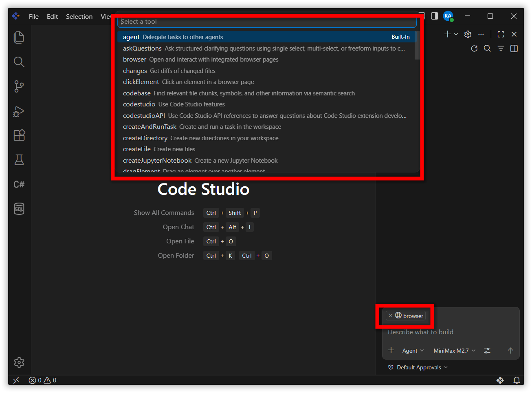Open the MiniMax M2.7 model dropdown
532x393 pixels.
pyautogui.click(x=455, y=351)
